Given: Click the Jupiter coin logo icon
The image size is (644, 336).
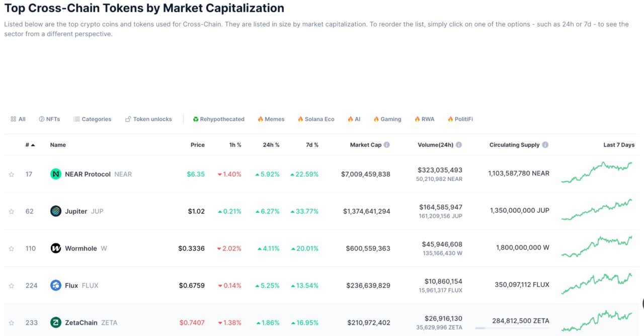Looking at the screenshot, I should (56, 211).
